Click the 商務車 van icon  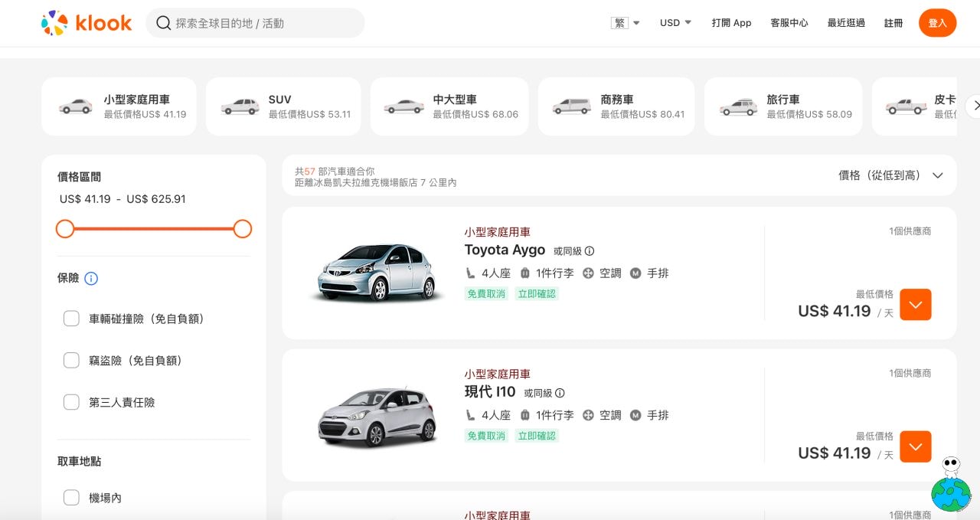[571, 106]
